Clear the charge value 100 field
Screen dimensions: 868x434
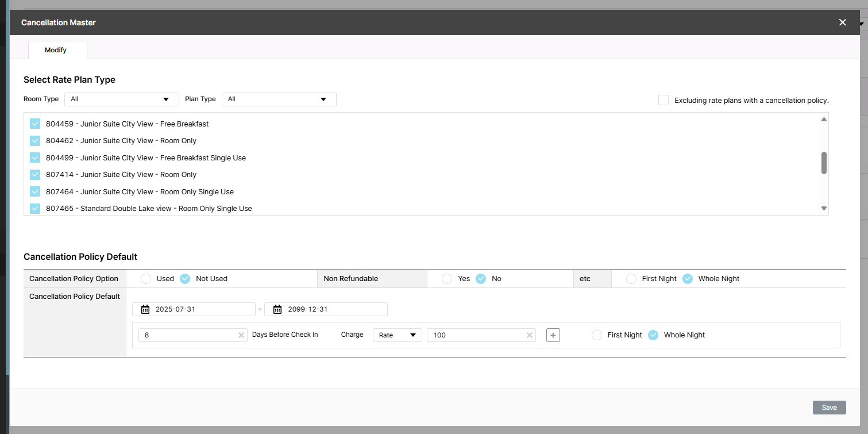tap(530, 335)
